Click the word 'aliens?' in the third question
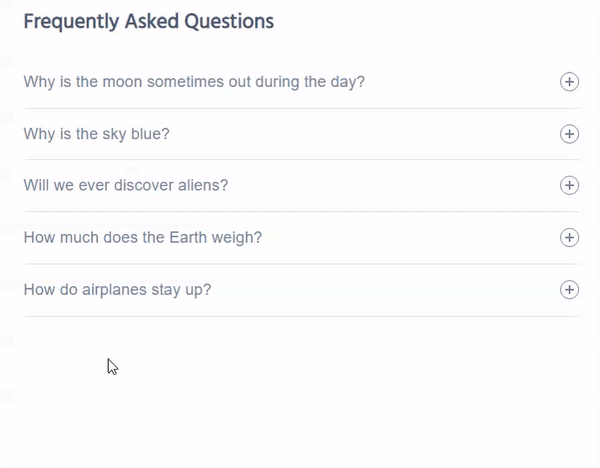600x468 pixels. (204, 185)
